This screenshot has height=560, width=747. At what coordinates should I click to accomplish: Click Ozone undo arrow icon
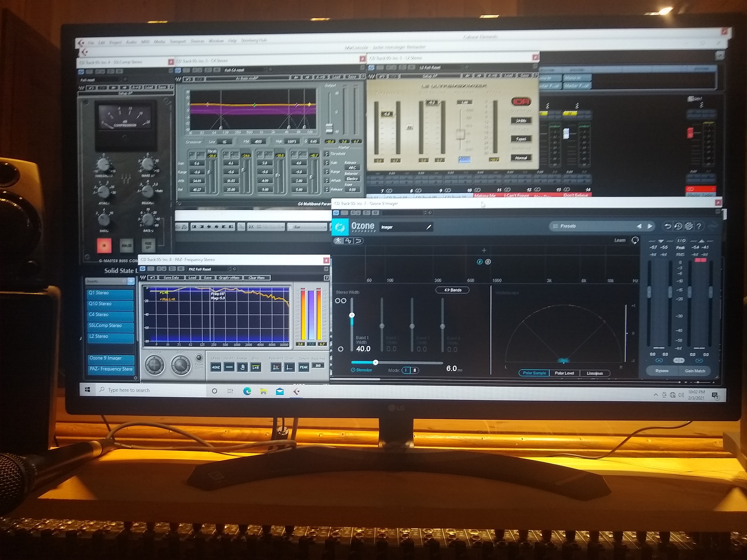667,226
